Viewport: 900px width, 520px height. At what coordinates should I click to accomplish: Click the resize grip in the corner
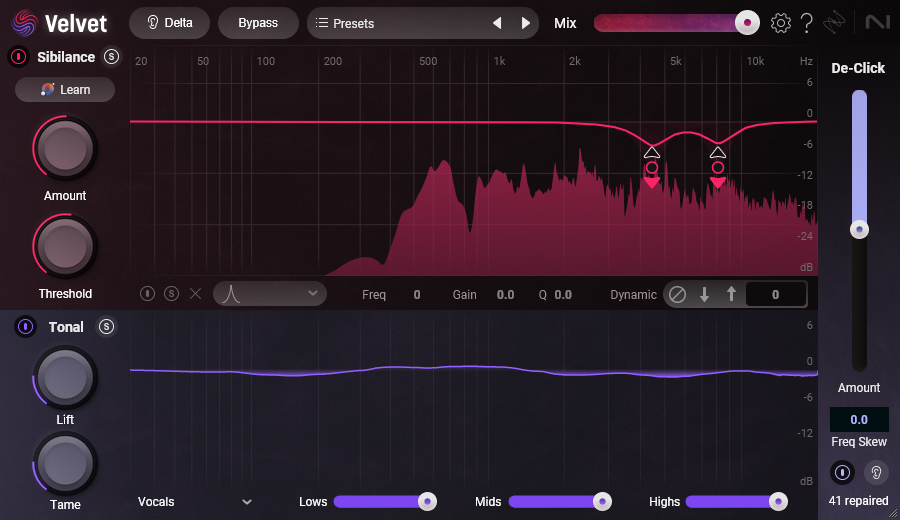pos(893,514)
